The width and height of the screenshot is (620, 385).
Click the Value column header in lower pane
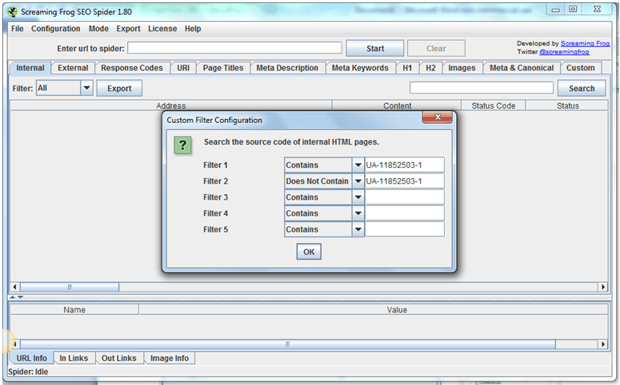(397, 310)
